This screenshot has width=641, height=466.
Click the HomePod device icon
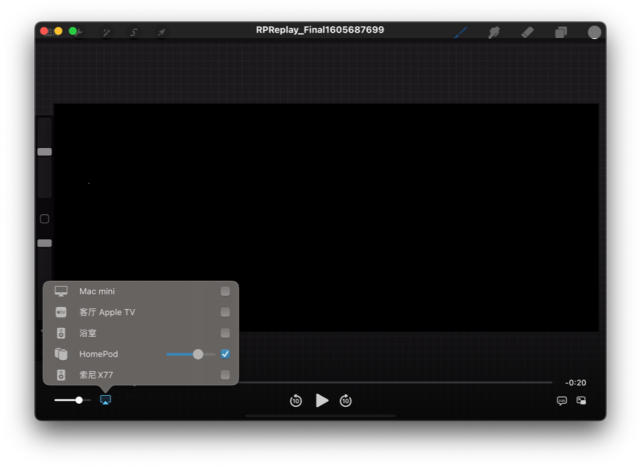pyautogui.click(x=61, y=354)
